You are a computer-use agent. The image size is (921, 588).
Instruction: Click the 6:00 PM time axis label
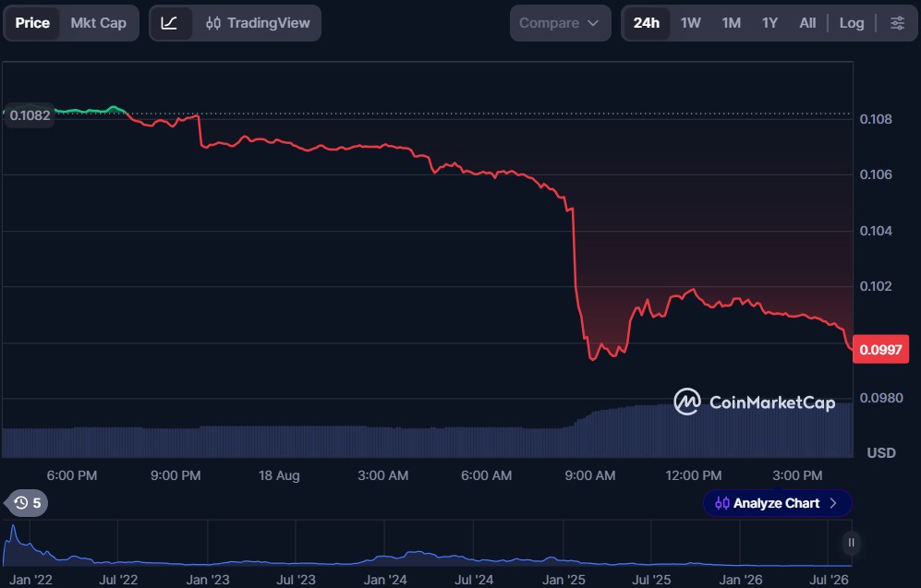click(72, 475)
